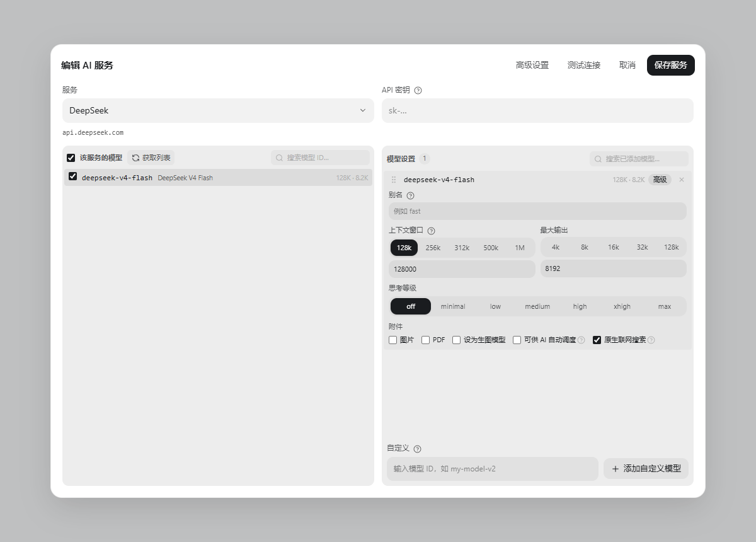Click the 128K · 8.2K label in model list row
The width and height of the screenshot is (756, 542).
coord(352,178)
